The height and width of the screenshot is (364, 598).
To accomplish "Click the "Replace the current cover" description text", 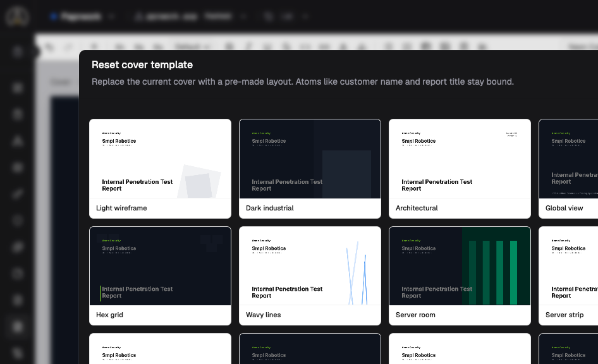I will 303,82.
